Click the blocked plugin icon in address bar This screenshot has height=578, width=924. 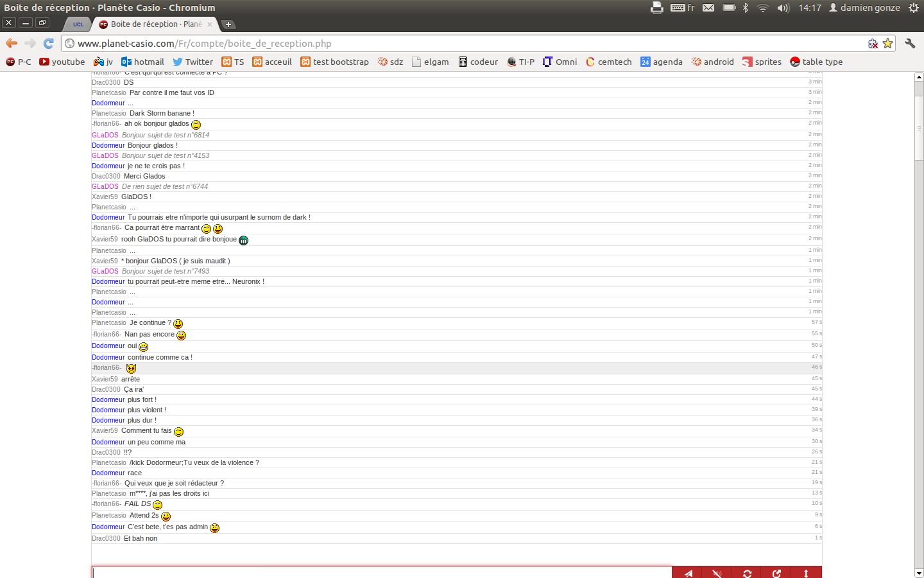pos(873,44)
